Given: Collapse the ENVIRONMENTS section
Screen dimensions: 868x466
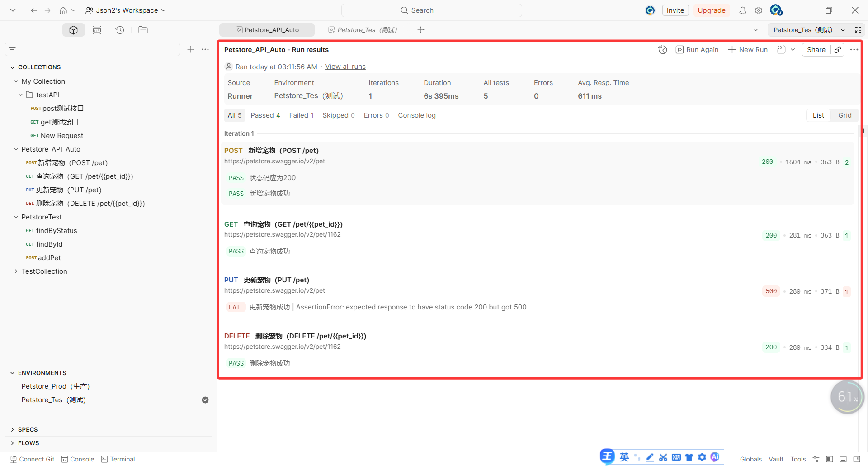Looking at the screenshot, I should click(x=12, y=373).
